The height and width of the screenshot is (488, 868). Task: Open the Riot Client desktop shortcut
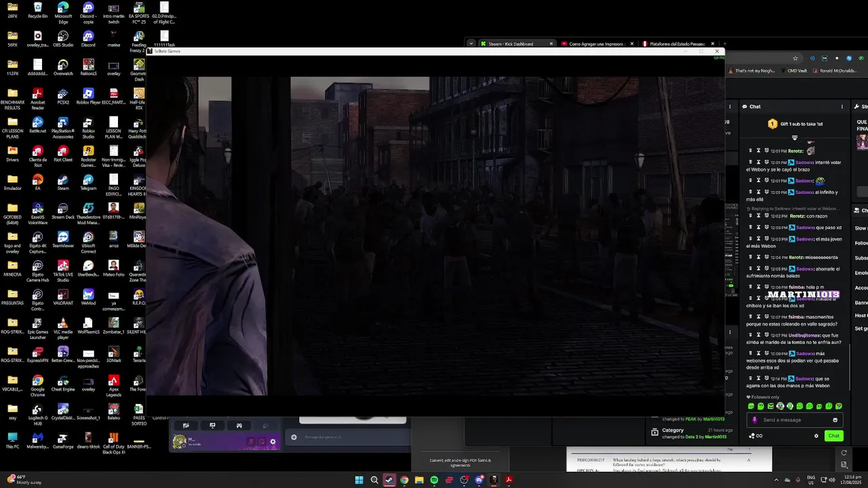pos(63,154)
